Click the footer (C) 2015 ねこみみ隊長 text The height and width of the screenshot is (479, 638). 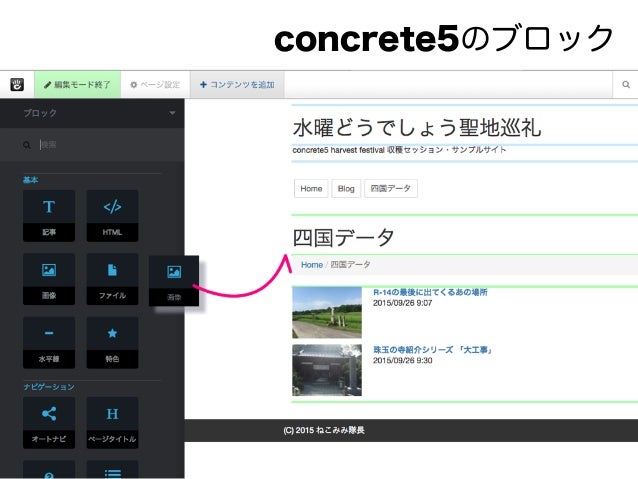(x=324, y=430)
